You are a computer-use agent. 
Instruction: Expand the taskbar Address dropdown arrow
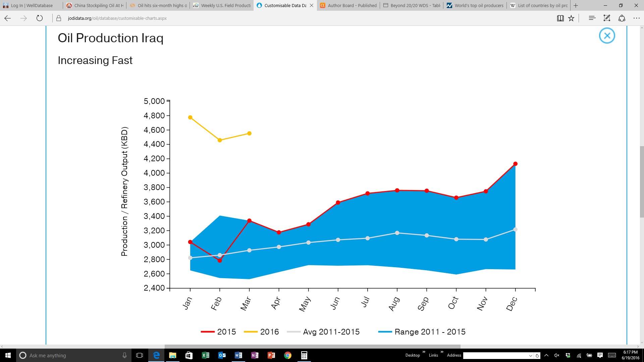tap(530, 356)
